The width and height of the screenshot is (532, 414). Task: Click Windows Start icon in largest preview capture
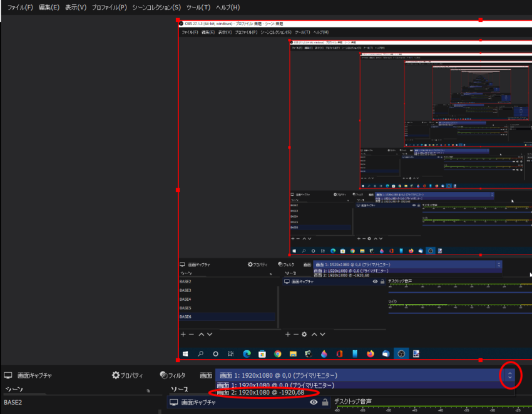[x=185, y=353]
